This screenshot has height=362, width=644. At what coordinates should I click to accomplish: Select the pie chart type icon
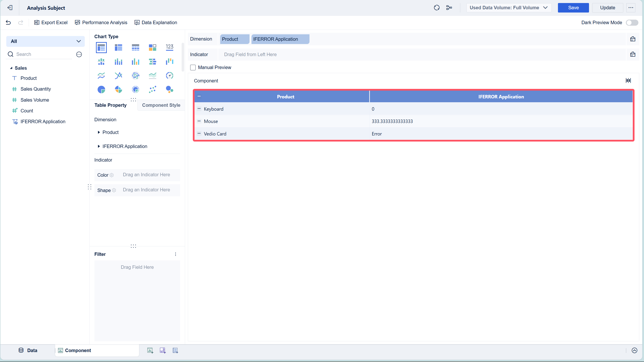pos(101,90)
